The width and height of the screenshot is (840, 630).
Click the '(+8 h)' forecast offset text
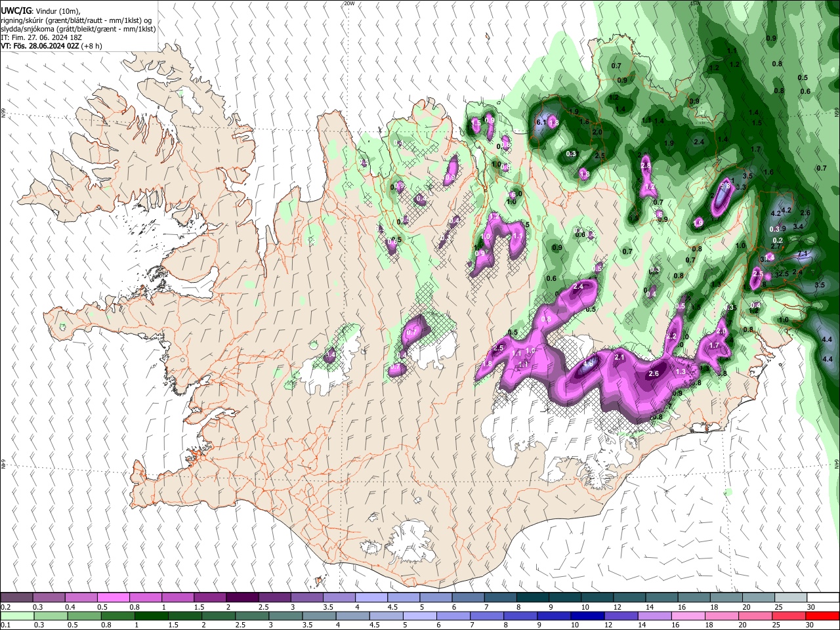(92, 47)
